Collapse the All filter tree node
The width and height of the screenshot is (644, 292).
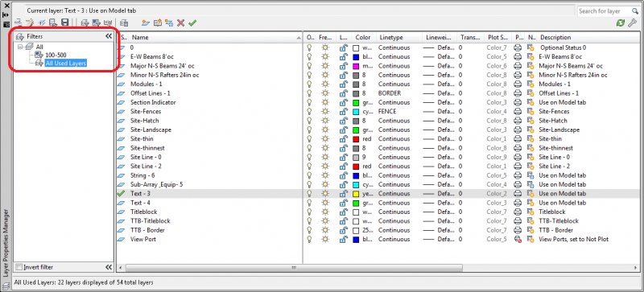coord(20,47)
